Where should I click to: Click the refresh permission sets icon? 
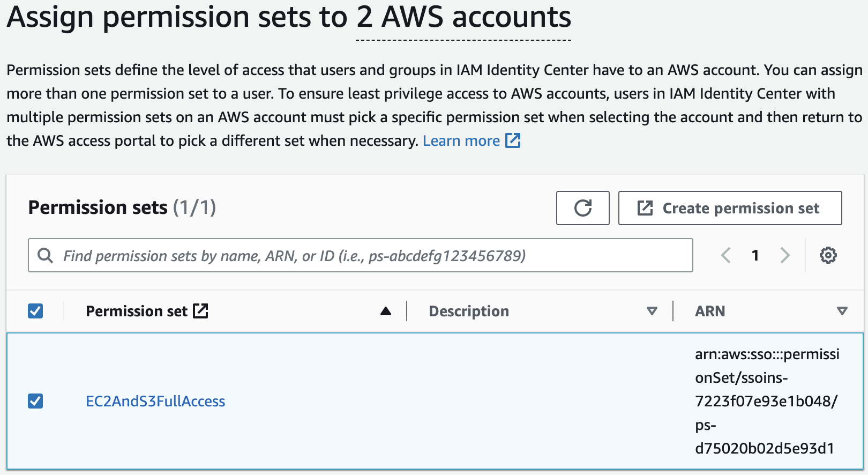tap(582, 208)
